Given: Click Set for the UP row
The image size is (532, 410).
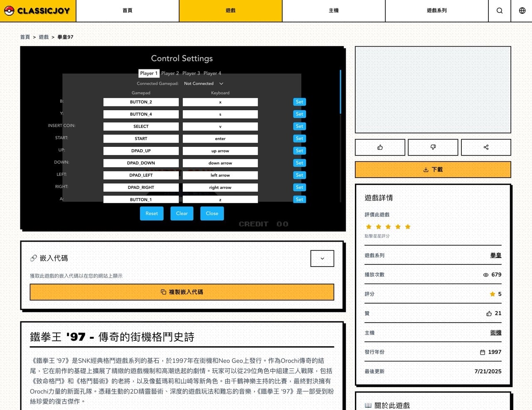Looking at the screenshot, I should tap(299, 151).
